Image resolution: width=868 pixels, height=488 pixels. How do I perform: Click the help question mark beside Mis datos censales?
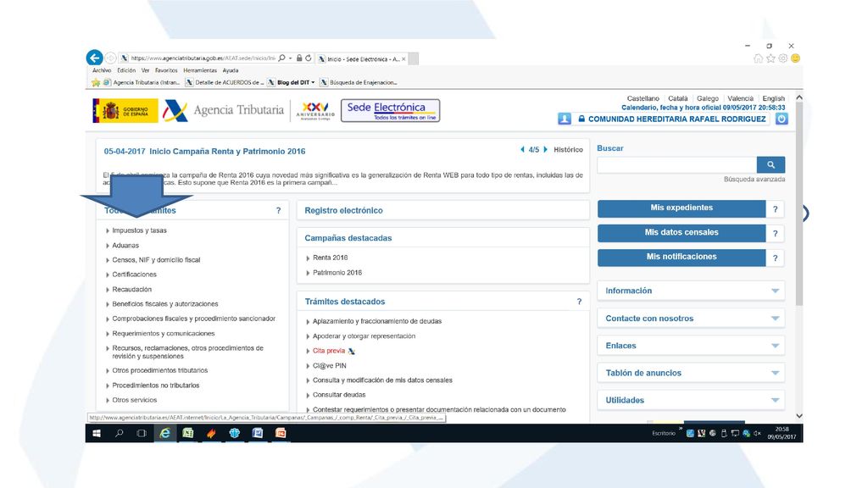(775, 234)
